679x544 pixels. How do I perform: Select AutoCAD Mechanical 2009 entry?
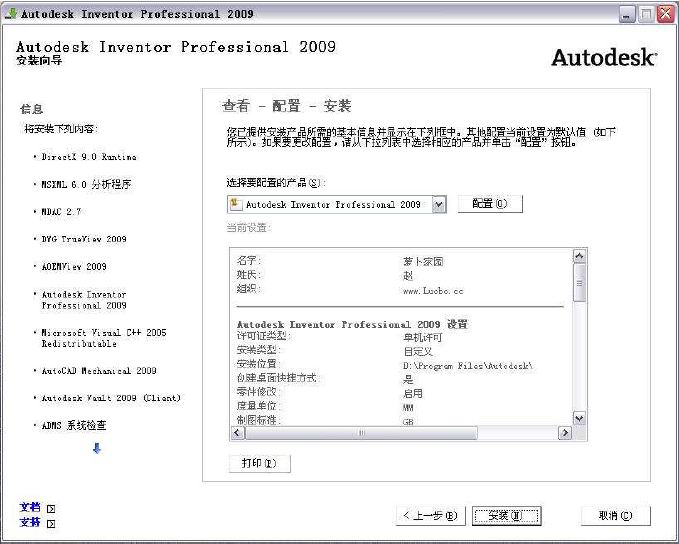99,371
